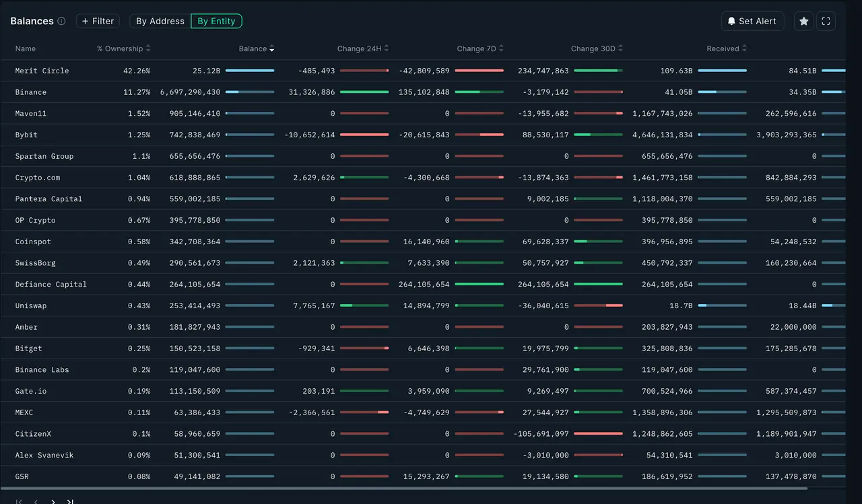862x504 pixels.
Task: Click Merit Circle 42.26% ownership
Action: pyautogui.click(x=137, y=71)
